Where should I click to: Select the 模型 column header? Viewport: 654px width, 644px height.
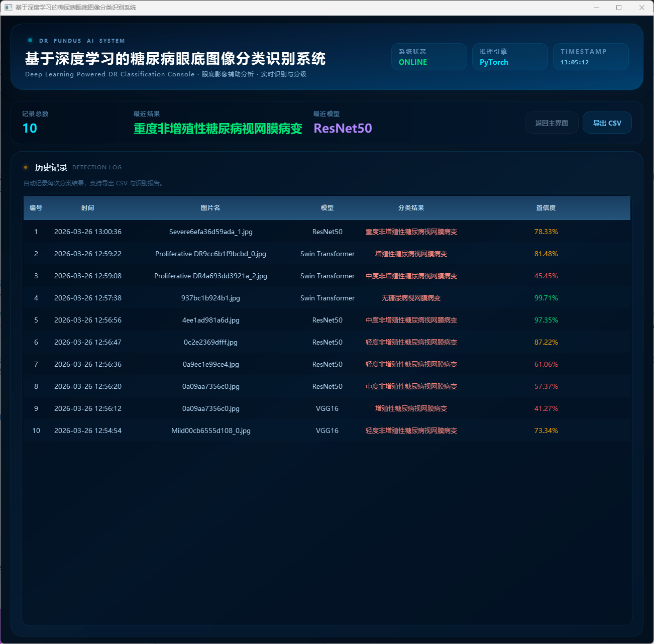coord(327,208)
